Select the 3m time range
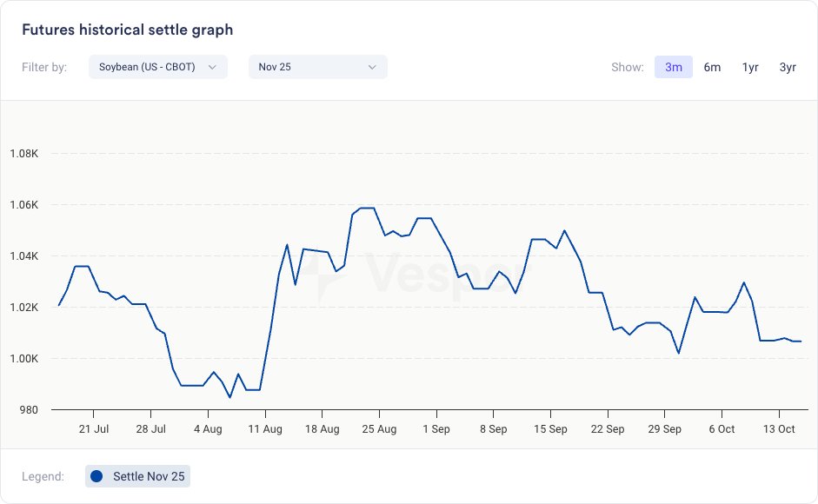Viewport: 818px width, 504px height. [x=673, y=67]
